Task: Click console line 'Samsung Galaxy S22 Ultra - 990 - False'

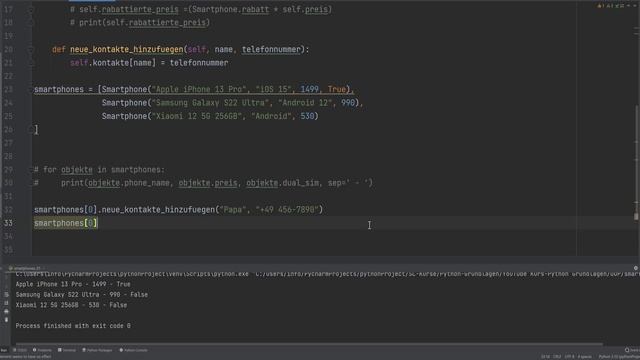Action: click(82, 295)
